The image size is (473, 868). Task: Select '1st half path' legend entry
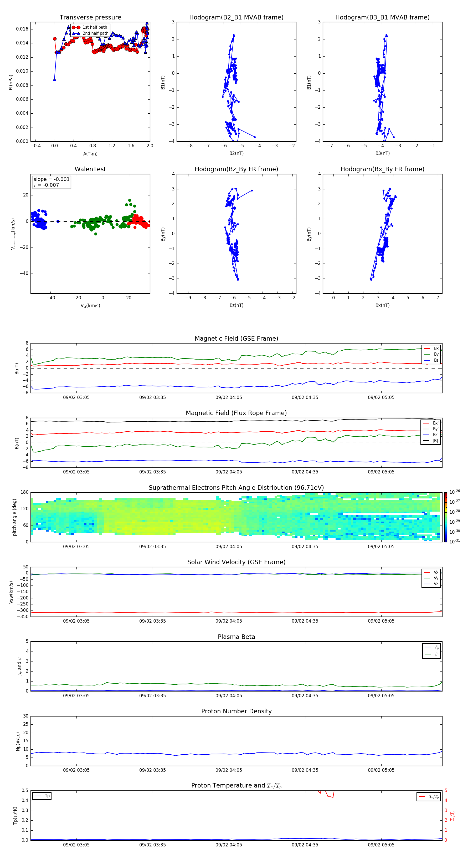tap(90, 27)
